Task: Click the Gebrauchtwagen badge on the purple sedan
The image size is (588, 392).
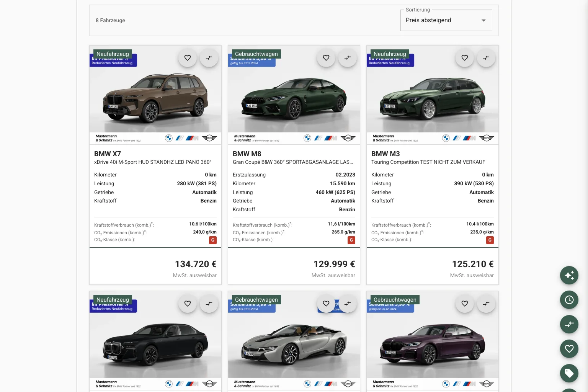Action: click(395, 300)
